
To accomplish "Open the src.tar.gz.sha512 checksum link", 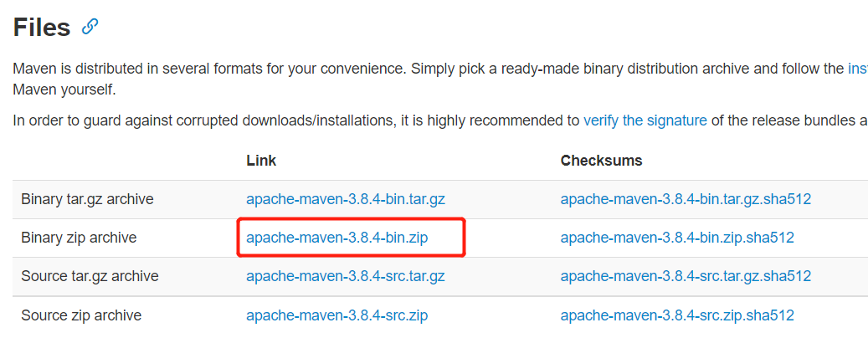I will click(686, 276).
